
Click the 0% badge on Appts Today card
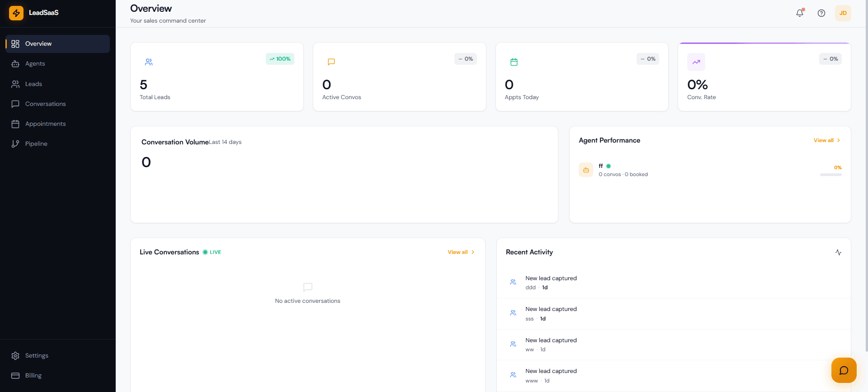648,59
